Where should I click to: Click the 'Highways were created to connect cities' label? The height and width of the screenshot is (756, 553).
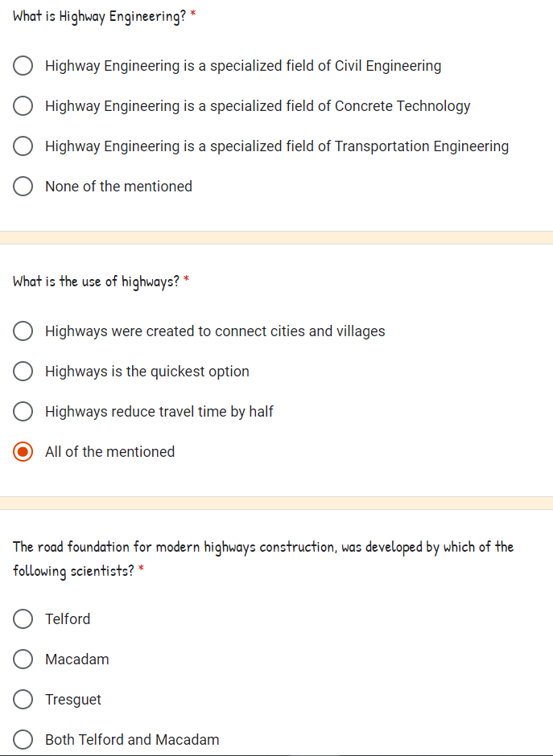[x=215, y=331]
